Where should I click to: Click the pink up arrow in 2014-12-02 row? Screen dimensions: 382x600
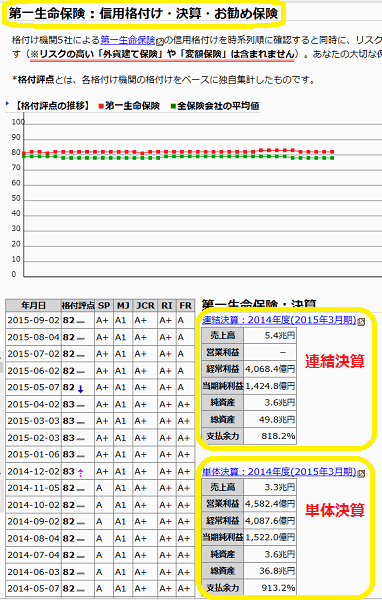pos(80,473)
